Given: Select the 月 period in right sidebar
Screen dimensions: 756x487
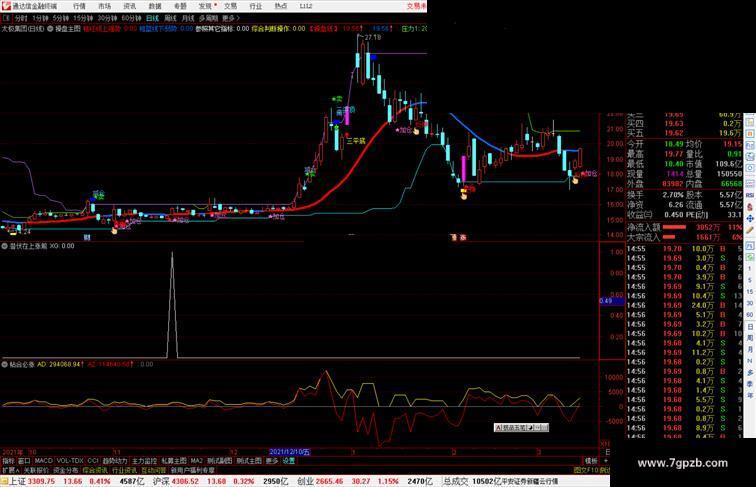Looking at the screenshot, I should click(750, 350).
